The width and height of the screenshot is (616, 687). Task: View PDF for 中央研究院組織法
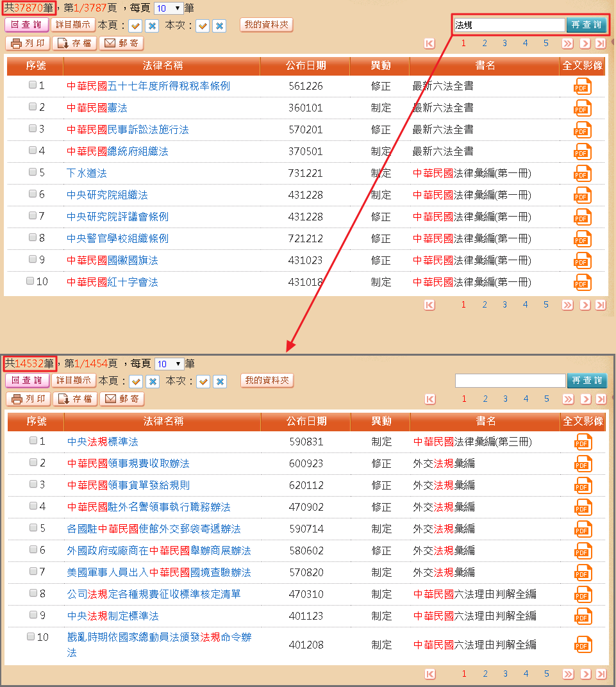tap(582, 195)
